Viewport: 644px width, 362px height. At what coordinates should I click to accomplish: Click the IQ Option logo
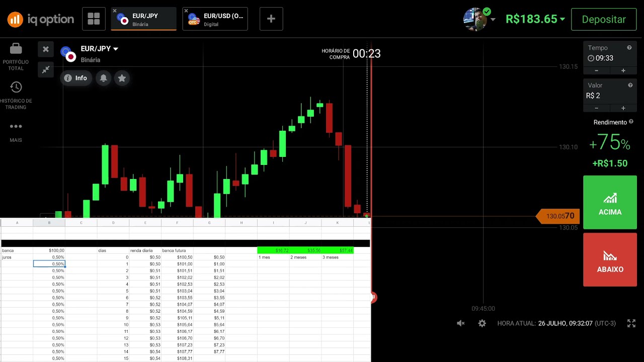click(x=41, y=20)
